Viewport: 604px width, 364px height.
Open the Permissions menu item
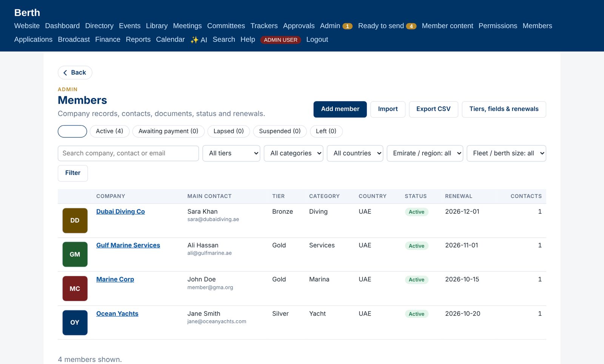click(x=498, y=26)
